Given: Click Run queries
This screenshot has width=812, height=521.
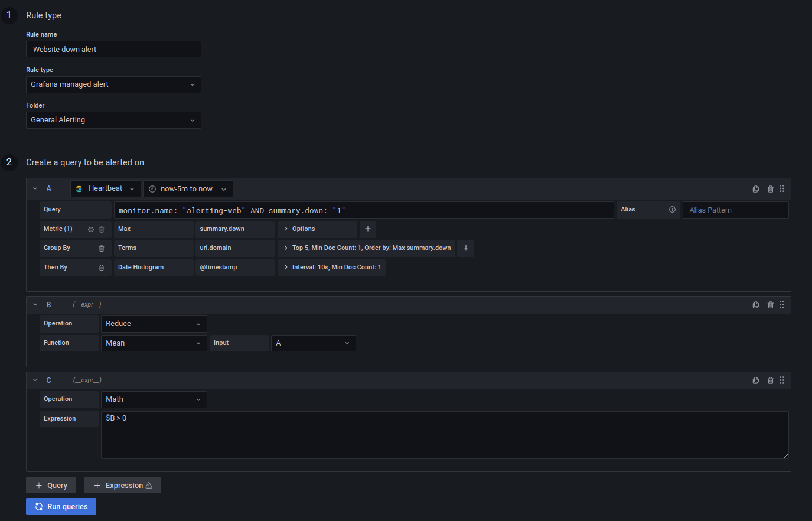Looking at the screenshot, I should click(61, 506).
